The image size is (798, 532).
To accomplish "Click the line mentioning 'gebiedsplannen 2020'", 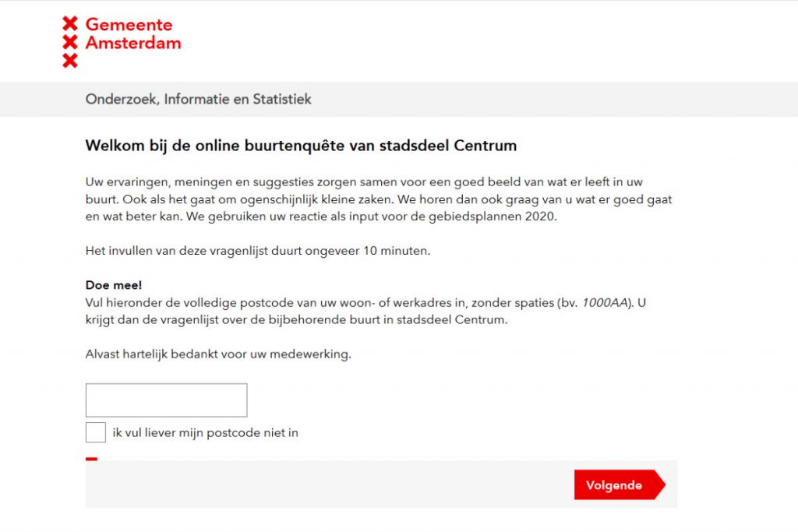I will (x=321, y=217).
